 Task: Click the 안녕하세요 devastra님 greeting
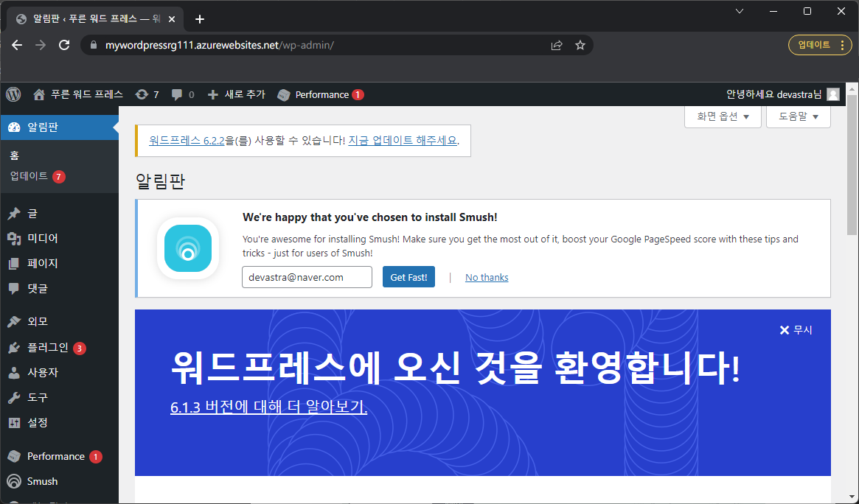point(773,94)
